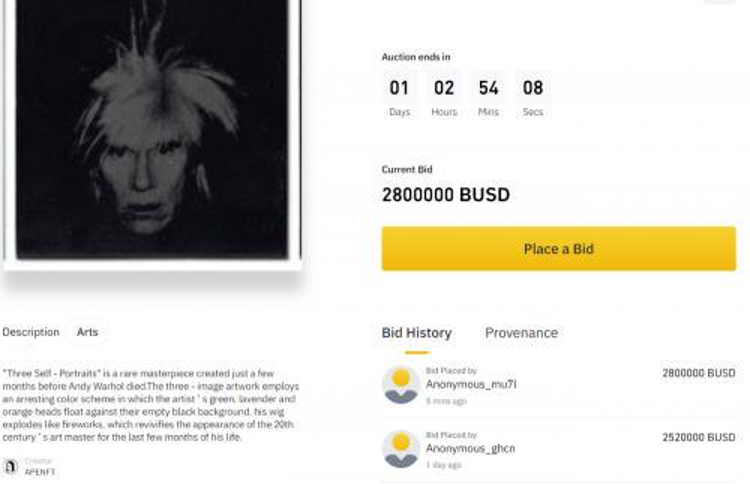
Task: Select the 2520000 BUSD bid history amount
Action: (698, 437)
